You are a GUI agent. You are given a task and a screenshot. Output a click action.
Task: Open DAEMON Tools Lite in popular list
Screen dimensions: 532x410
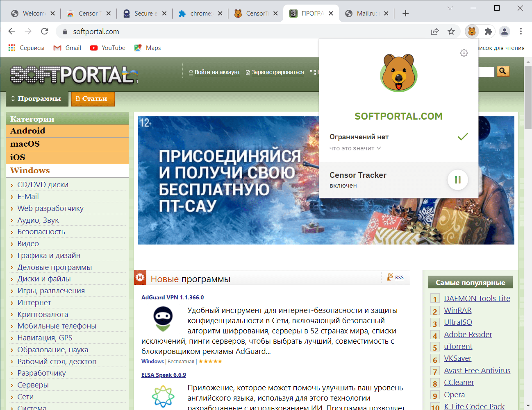tap(477, 299)
